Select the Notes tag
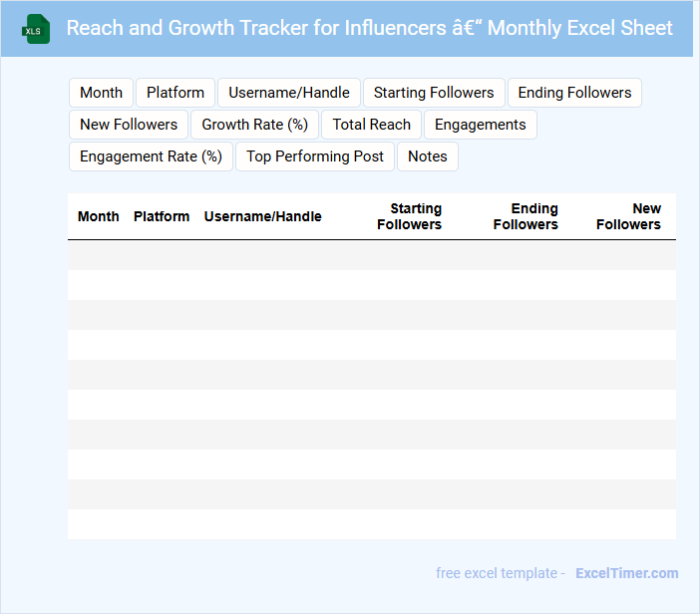This screenshot has height=614, width=700. tap(428, 156)
